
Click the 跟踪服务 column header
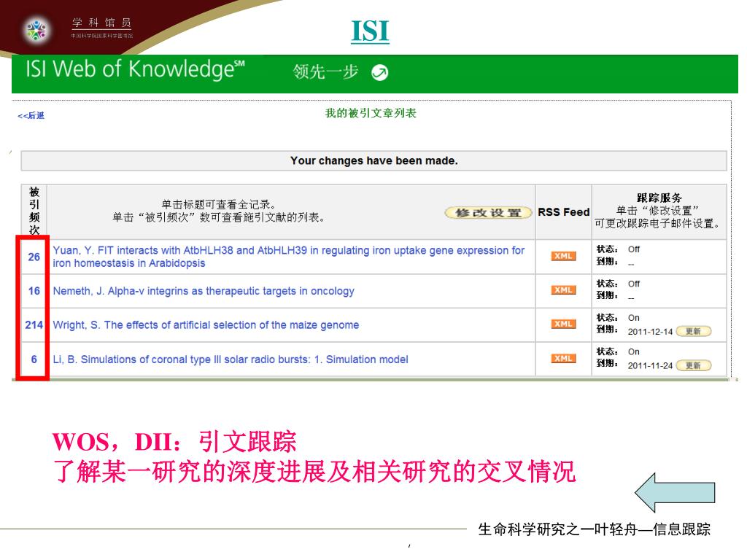(x=659, y=198)
